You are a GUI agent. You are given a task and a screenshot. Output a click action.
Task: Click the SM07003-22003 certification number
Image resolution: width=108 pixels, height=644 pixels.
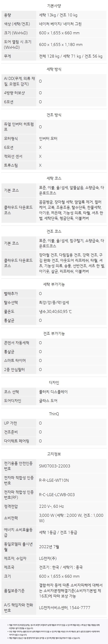[55, 466]
